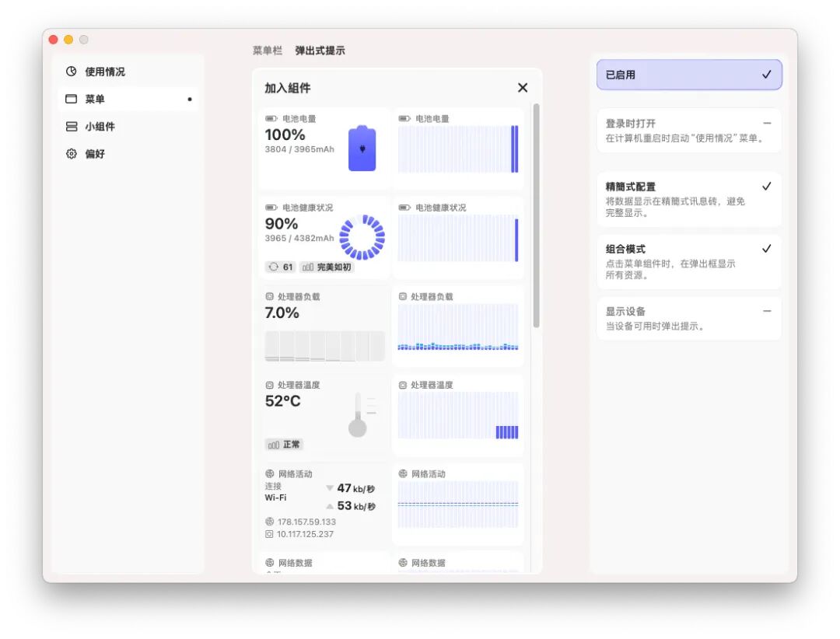
Task: Click the 52°C temperature value
Action: click(283, 400)
